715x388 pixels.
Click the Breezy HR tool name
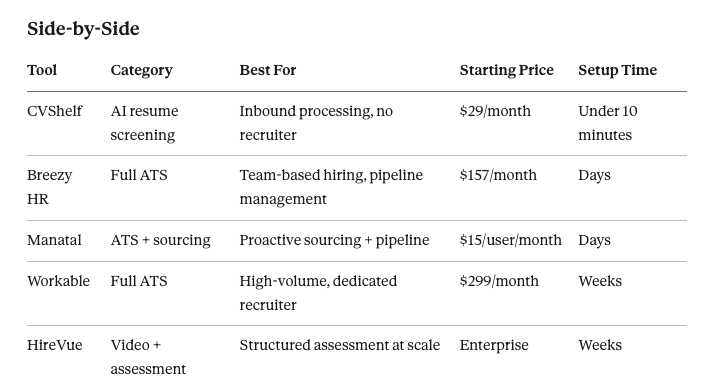[x=49, y=187]
